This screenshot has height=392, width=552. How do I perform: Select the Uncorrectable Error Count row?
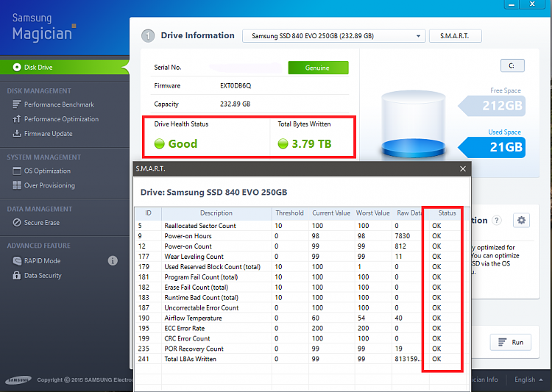(302, 307)
